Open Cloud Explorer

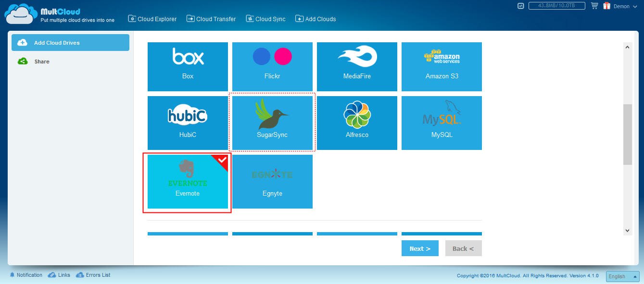click(x=152, y=19)
